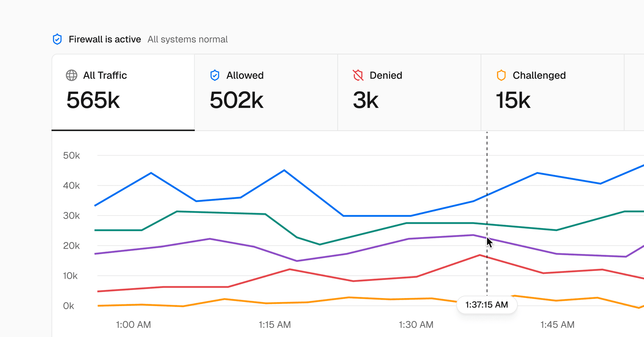Click the "All systems normal" status text
The image size is (644, 337).
tap(187, 40)
